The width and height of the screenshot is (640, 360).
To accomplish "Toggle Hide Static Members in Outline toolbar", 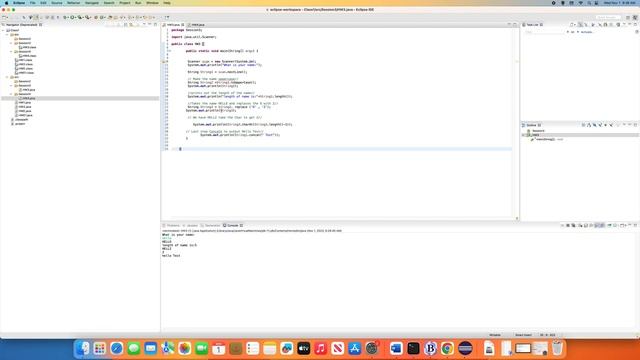I will pos(600,125).
